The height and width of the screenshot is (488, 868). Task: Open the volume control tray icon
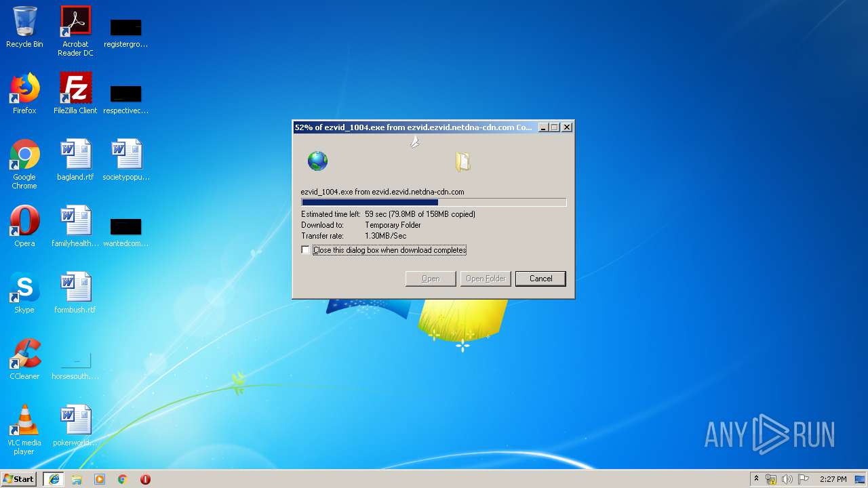click(787, 479)
